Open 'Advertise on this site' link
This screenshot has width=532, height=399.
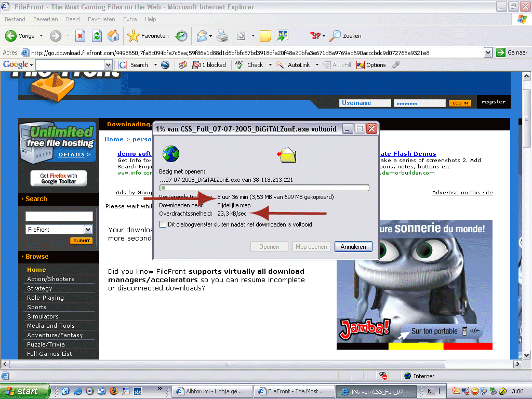462,192
